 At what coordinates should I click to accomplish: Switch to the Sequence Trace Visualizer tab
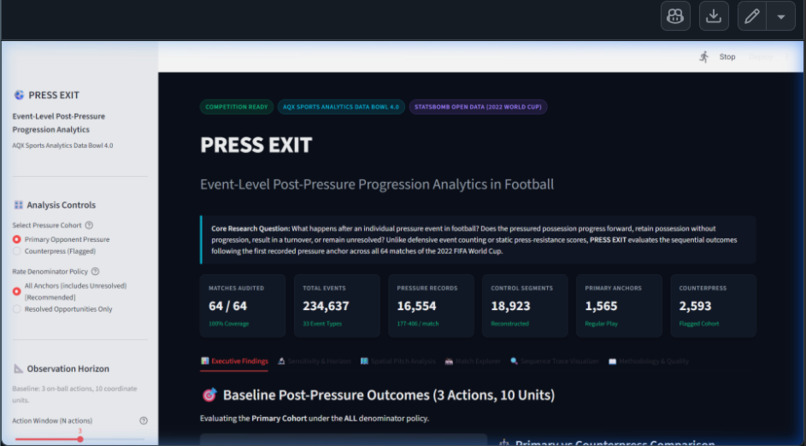point(555,361)
